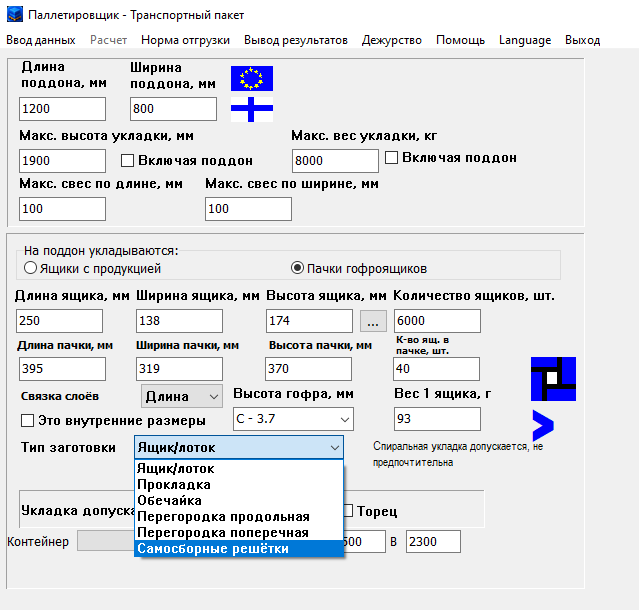Click the max overhang by width field
Screen dimensions: 639x610
click(x=248, y=209)
